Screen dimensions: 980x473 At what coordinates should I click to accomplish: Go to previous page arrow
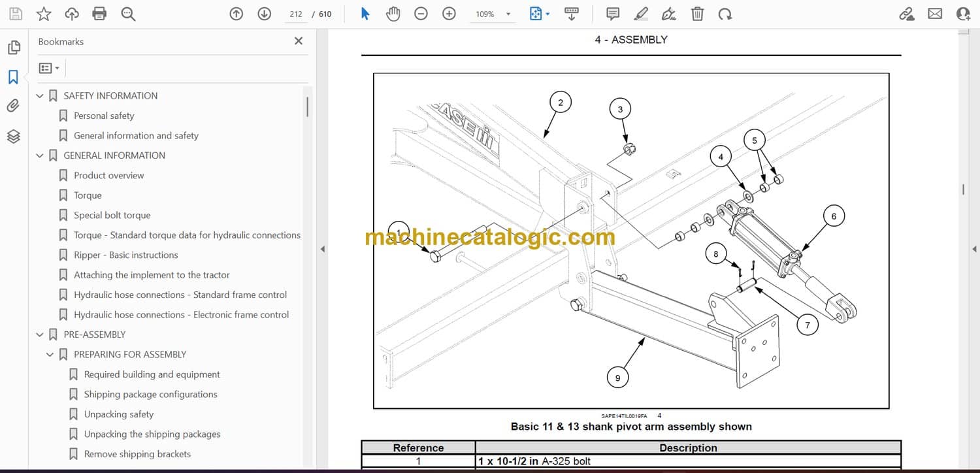[237, 14]
